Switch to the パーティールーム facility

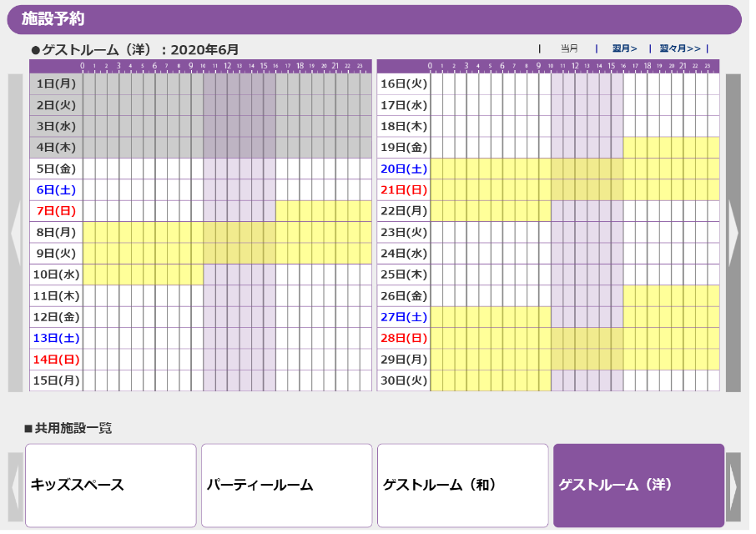coord(286,486)
